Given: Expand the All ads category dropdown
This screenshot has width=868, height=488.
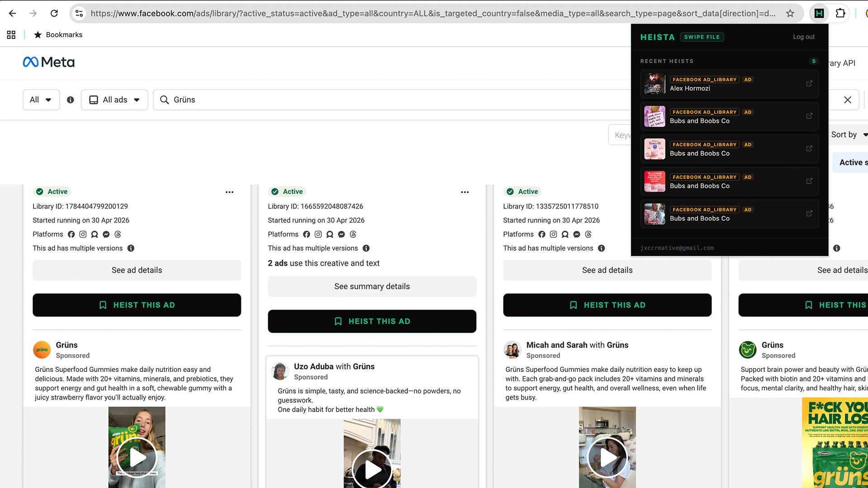Looking at the screenshot, I should (x=114, y=100).
